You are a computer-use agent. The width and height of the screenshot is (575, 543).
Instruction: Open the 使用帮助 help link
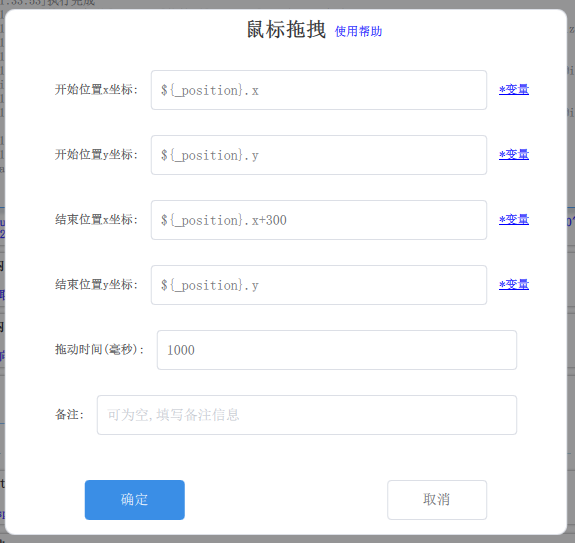pyautogui.click(x=358, y=31)
